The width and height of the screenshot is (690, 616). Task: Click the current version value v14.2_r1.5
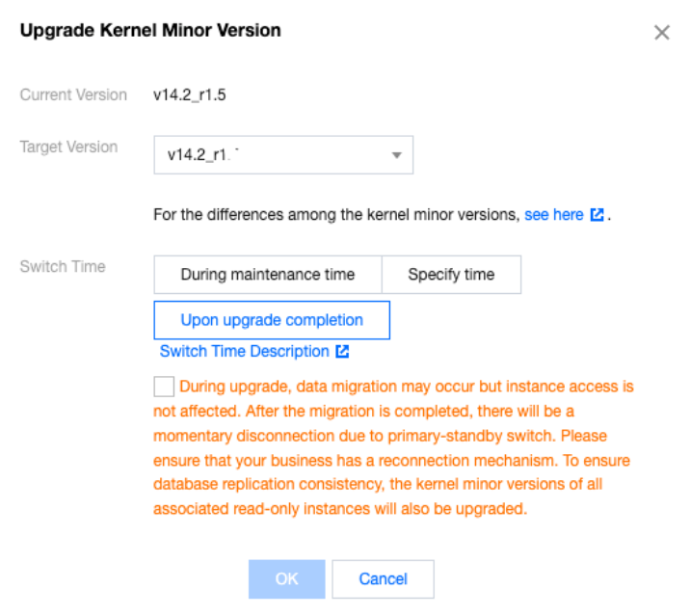[190, 95]
